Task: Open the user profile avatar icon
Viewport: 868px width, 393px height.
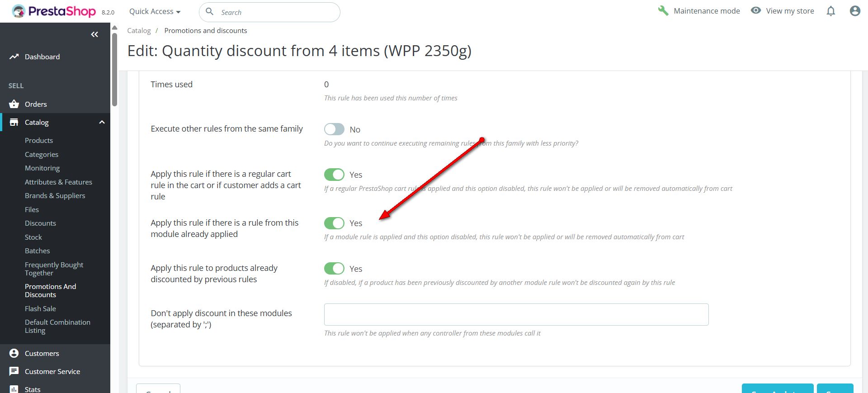Action: tap(855, 11)
